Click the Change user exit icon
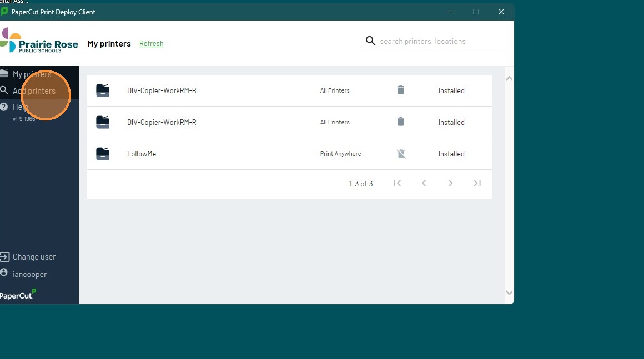 point(4,257)
